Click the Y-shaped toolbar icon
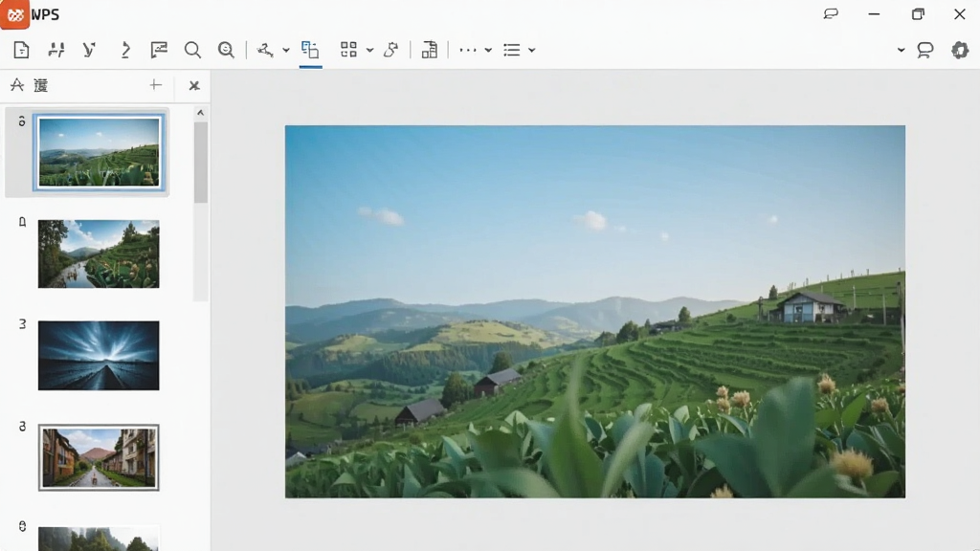The image size is (980, 551). tap(89, 50)
